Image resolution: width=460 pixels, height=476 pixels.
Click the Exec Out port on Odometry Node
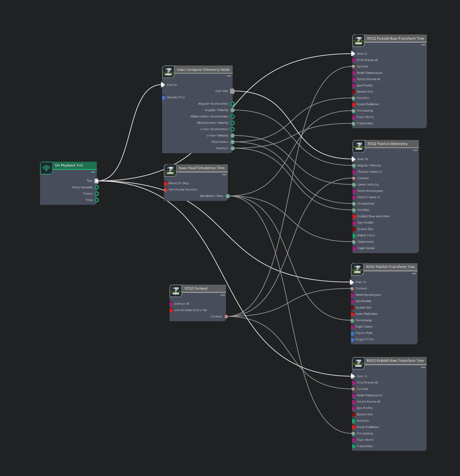(x=232, y=91)
